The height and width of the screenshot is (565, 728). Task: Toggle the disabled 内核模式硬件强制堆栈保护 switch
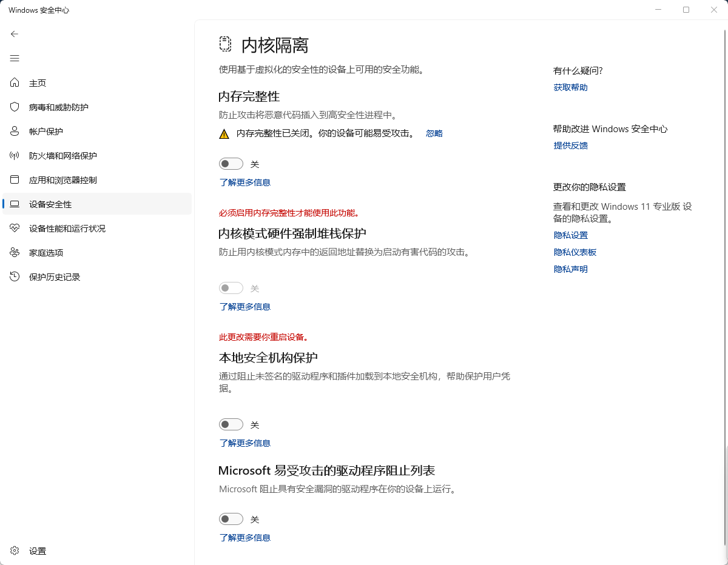(x=231, y=289)
